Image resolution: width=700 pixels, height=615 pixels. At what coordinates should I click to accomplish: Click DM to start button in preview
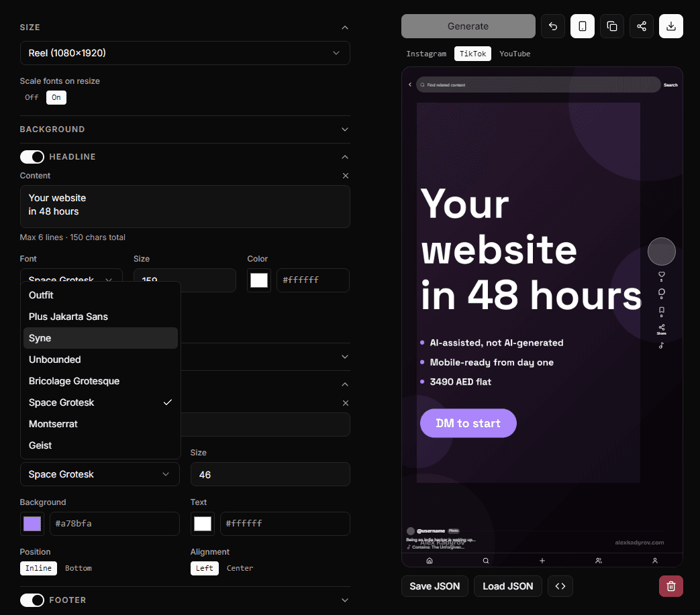click(468, 423)
